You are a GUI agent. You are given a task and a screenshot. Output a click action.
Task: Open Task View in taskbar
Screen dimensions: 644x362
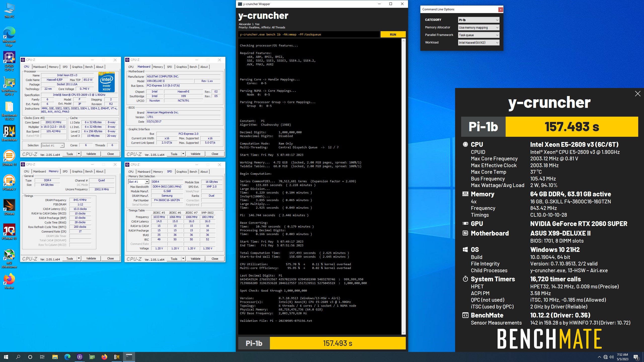click(x=42, y=357)
